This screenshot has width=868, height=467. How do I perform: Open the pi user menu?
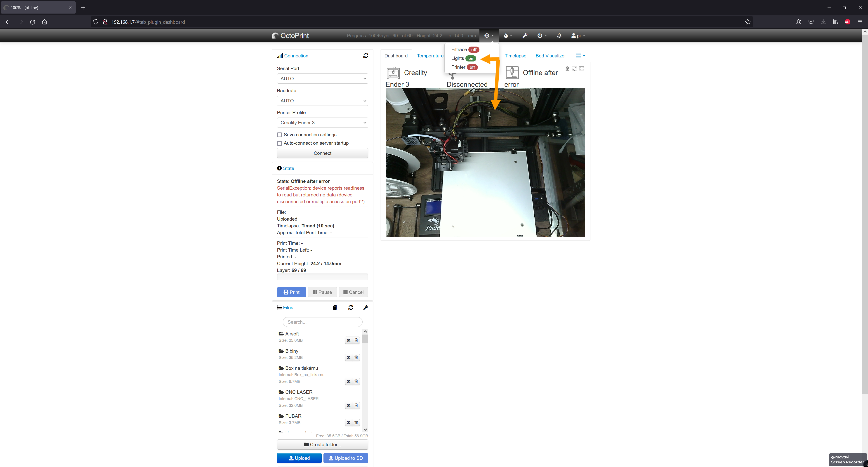(578, 35)
